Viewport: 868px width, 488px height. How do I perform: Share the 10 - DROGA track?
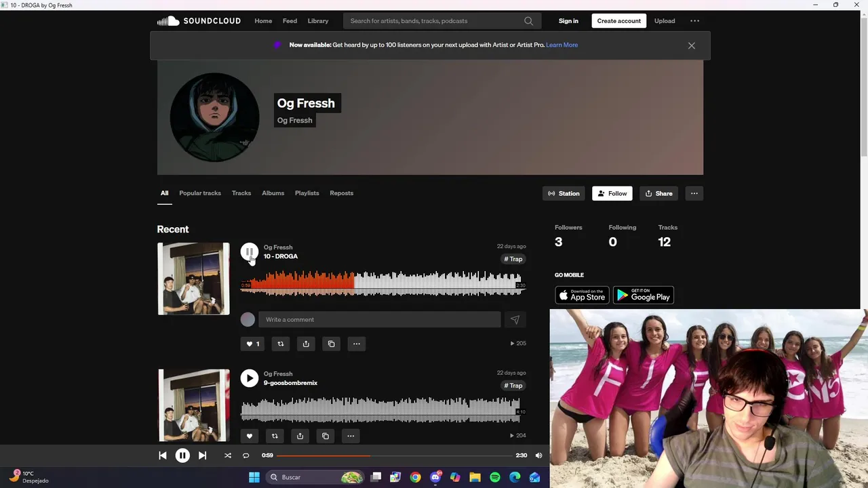pos(306,344)
